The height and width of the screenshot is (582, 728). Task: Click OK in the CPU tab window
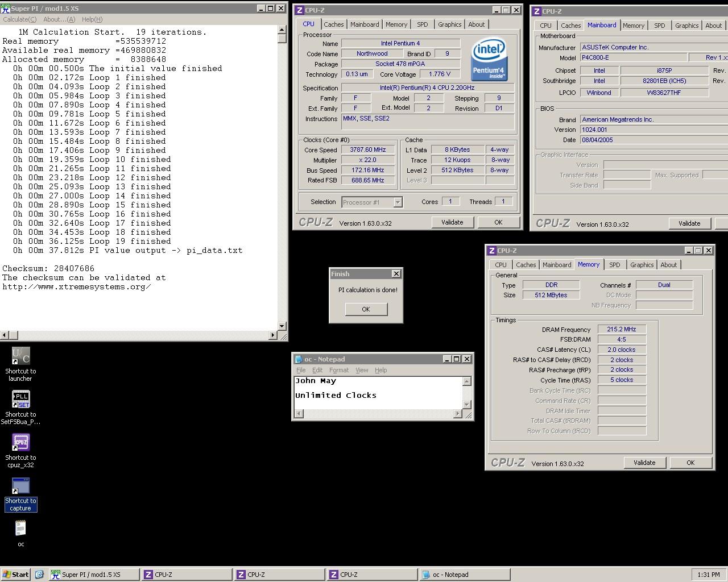coord(498,222)
